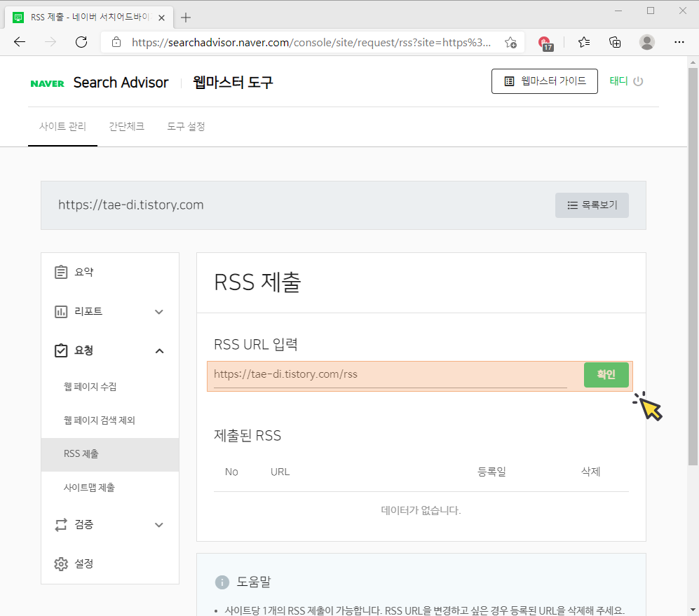
Task: Open the Edge Collections icon
Action: (x=615, y=42)
